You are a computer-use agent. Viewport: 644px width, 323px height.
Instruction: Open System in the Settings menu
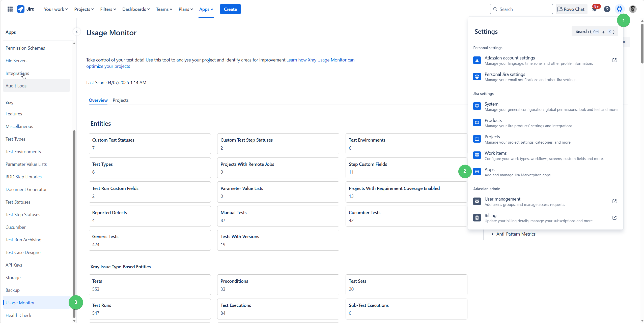[x=545, y=106]
